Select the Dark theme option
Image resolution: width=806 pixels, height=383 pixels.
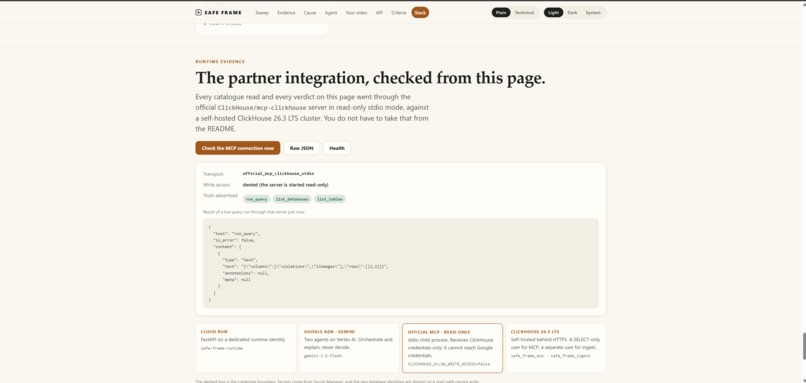[572, 12]
